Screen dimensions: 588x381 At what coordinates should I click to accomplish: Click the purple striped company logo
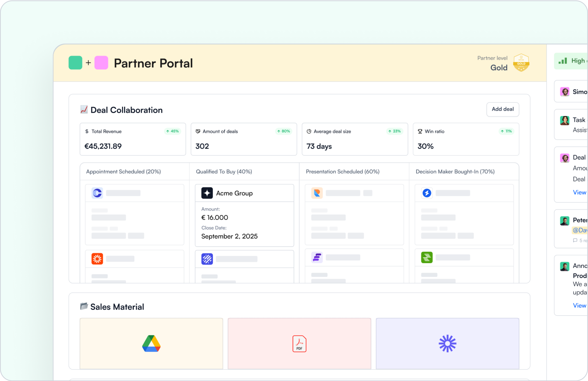click(207, 259)
